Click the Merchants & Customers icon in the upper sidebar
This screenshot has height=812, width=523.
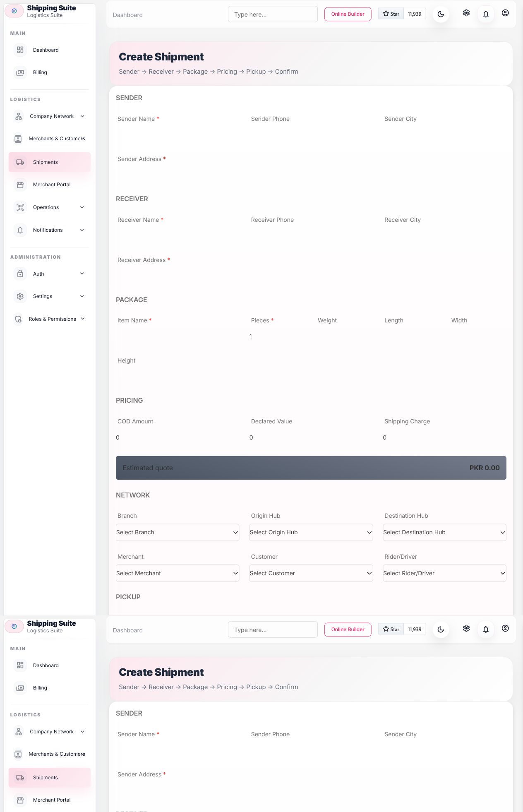click(18, 139)
